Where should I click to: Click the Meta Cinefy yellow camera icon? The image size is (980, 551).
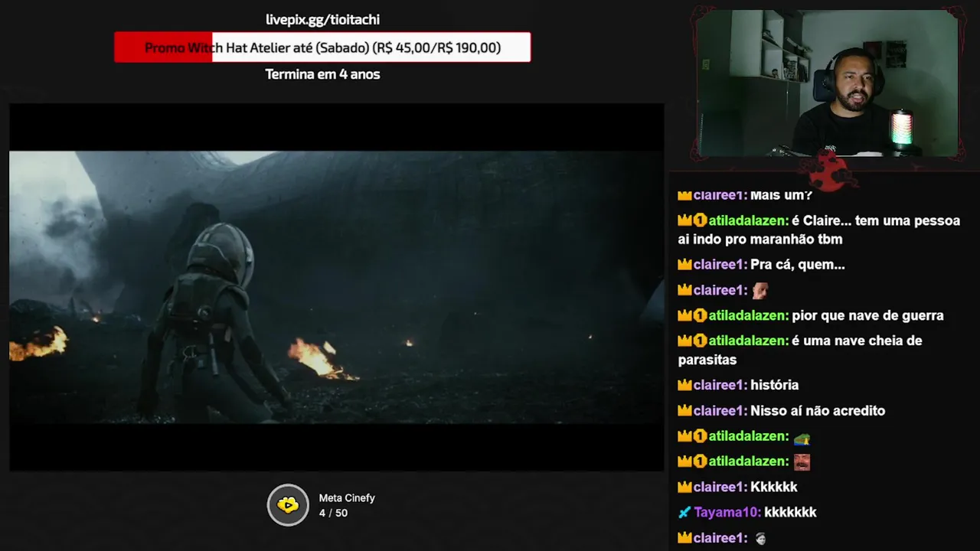[288, 505]
